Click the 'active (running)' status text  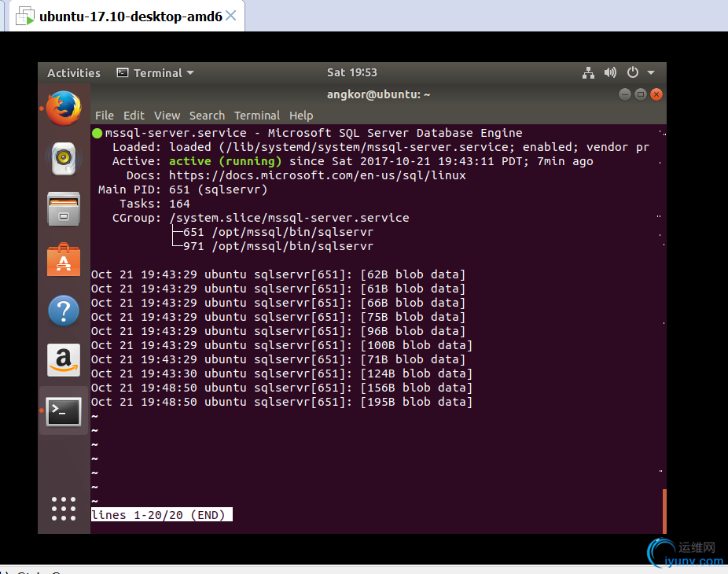coord(225,161)
